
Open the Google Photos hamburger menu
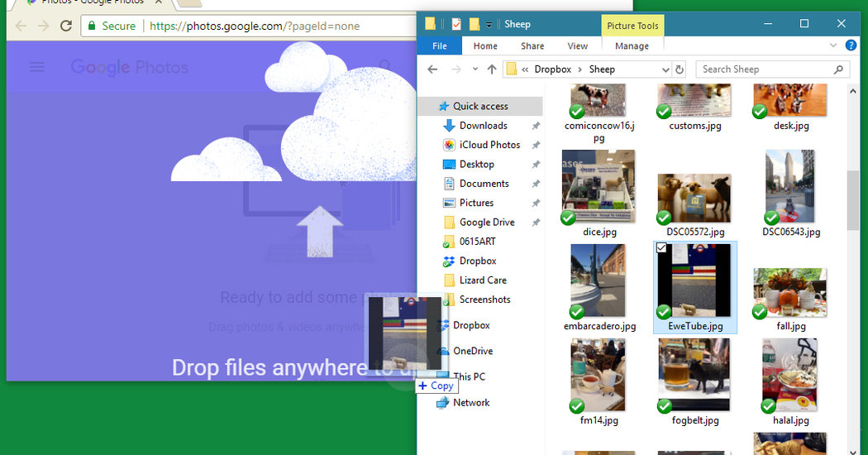click(x=37, y=67)
